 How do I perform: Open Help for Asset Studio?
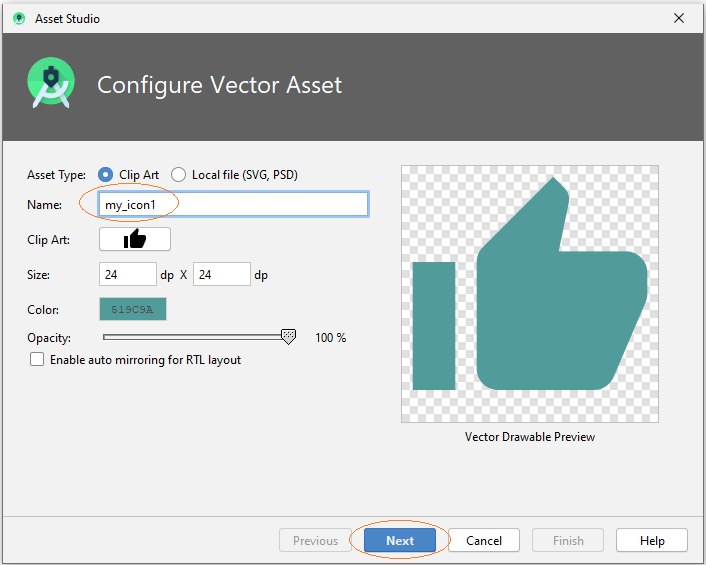652,540
